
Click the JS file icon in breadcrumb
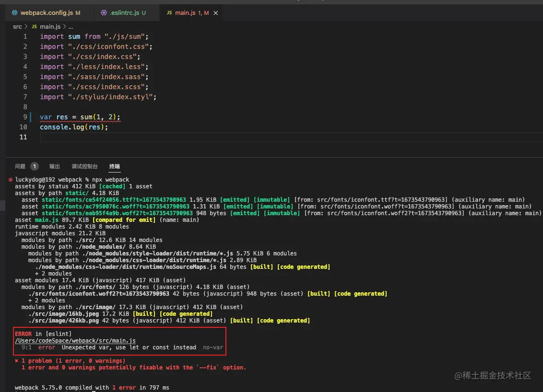34,27
